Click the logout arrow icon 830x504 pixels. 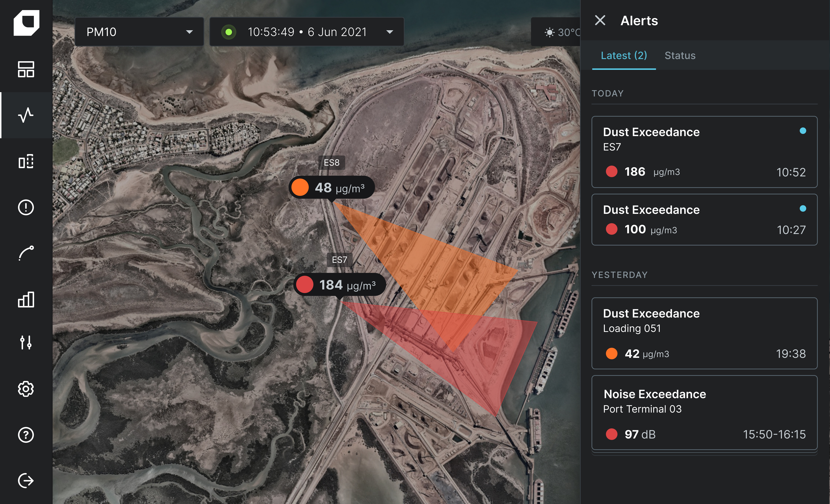pos(26,480)
